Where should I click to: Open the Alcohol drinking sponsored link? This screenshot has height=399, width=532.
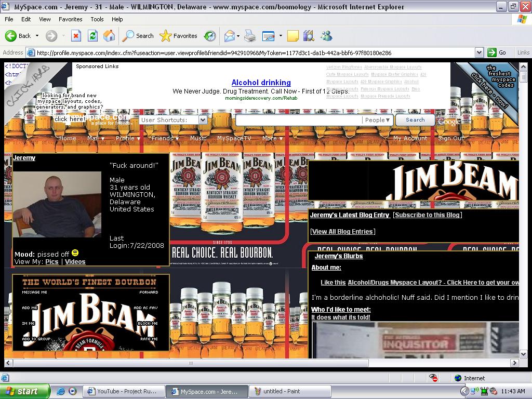261,83
